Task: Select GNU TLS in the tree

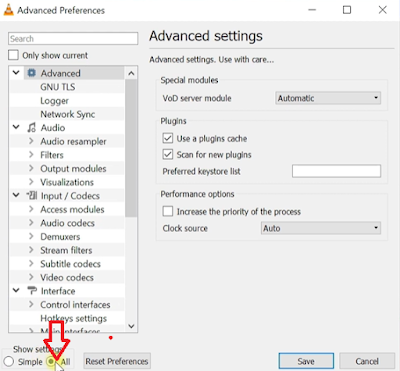Action: (58, 87)
